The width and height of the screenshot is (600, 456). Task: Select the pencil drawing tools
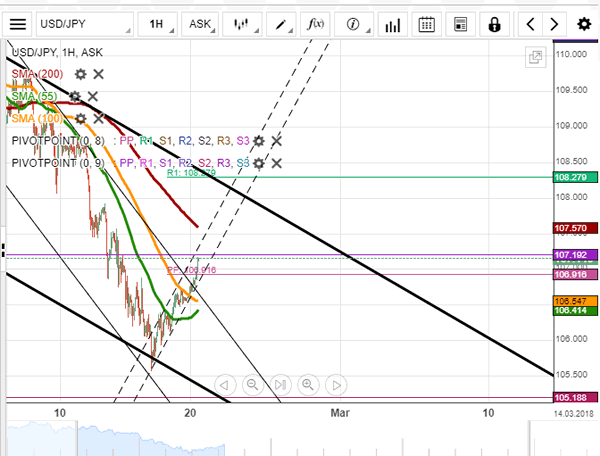click(281, 24)
